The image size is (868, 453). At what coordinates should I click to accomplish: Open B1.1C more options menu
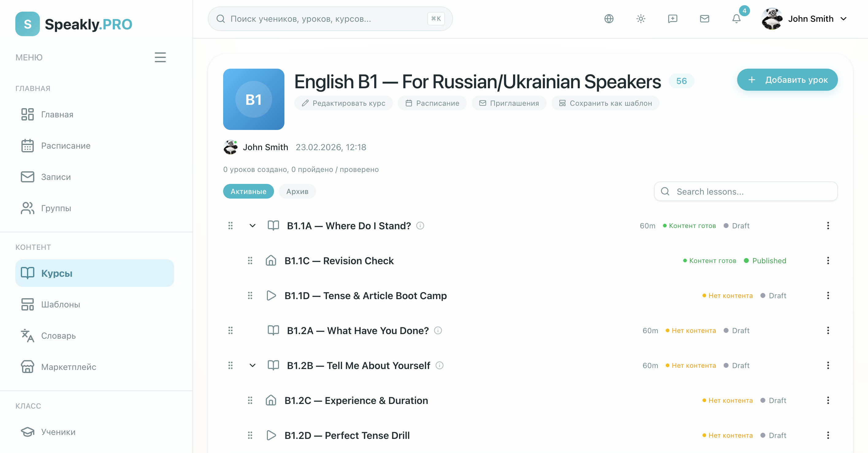click(x=828, y=261)
